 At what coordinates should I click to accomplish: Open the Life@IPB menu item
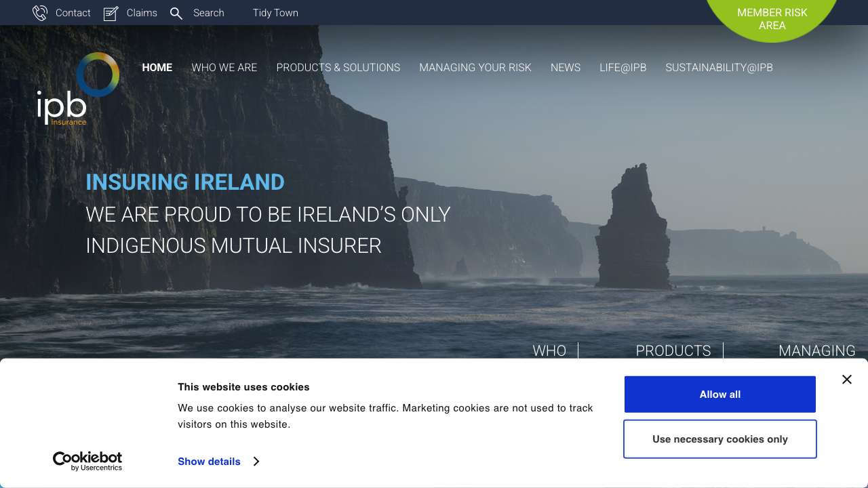pos(623,68)
